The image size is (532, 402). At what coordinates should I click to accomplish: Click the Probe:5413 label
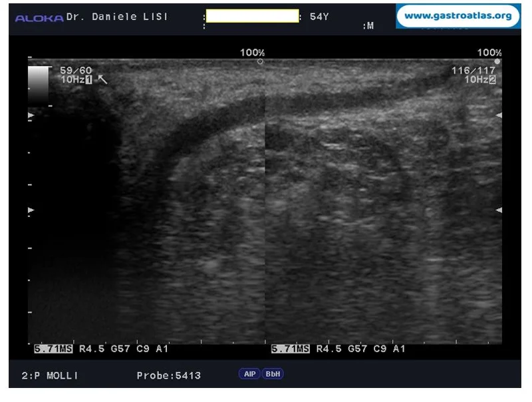click(x=169, y=375)
